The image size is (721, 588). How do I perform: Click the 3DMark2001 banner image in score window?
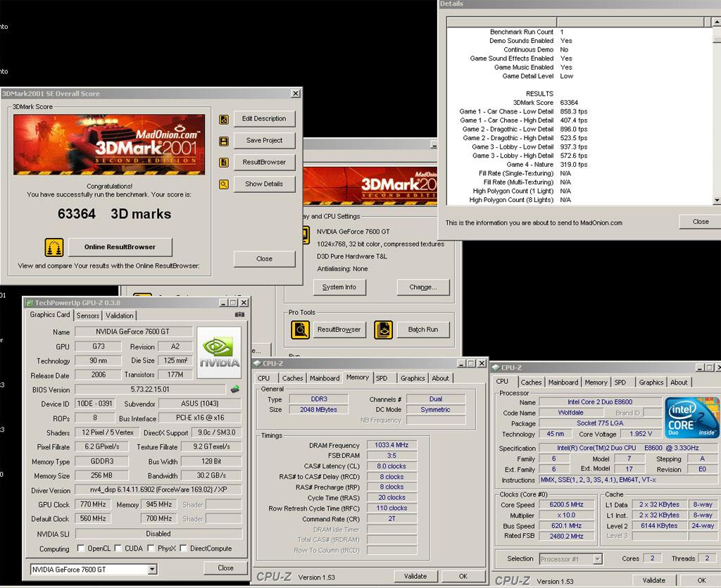click(x=109, y=144)
